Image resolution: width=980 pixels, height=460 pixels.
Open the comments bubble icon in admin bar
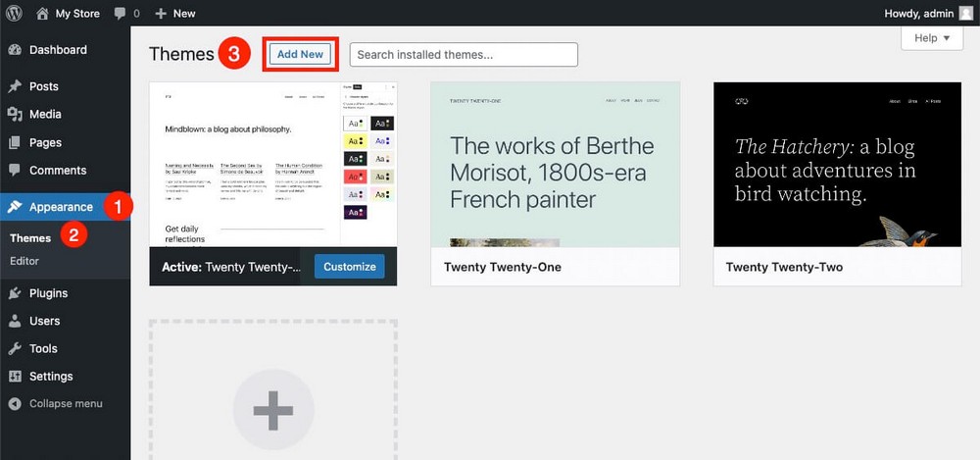point(121,13)
